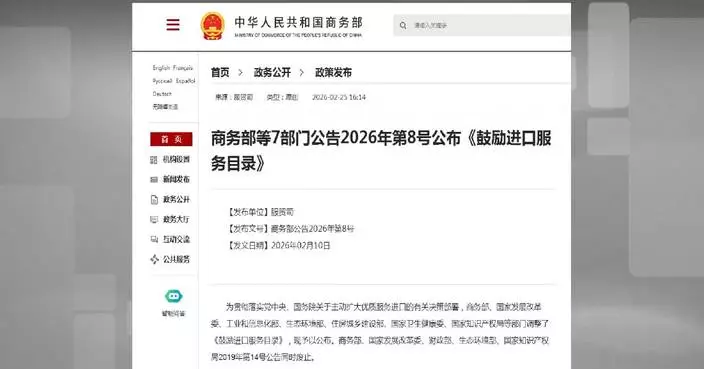
Task: Open the 机构设置 sidebar icon
Action: coord(154,160)
